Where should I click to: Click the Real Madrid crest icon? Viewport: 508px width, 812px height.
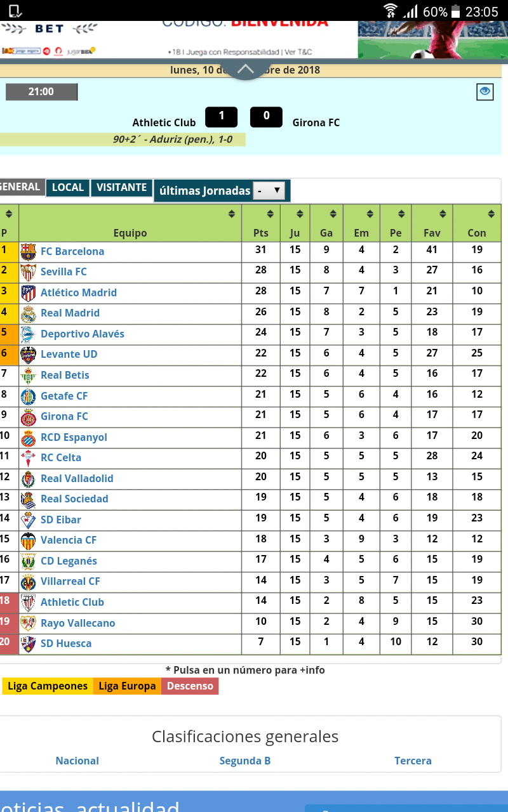pos(29,313)
